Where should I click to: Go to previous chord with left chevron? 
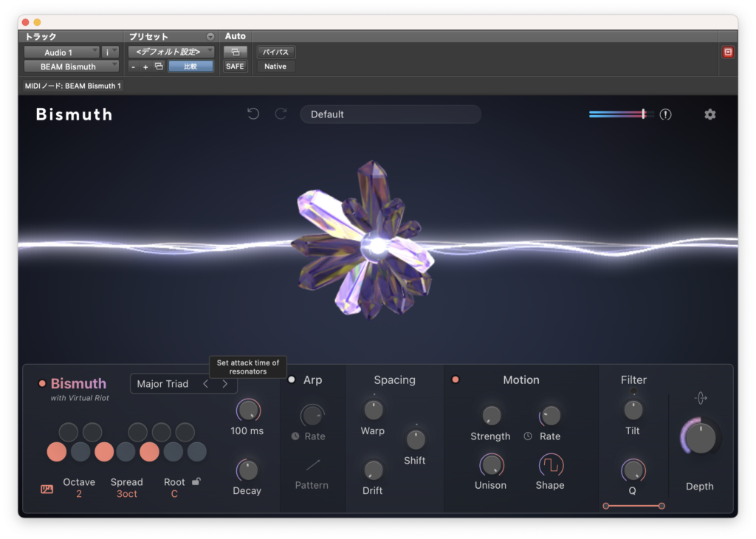pyautogui.click(x=206, y=384)
